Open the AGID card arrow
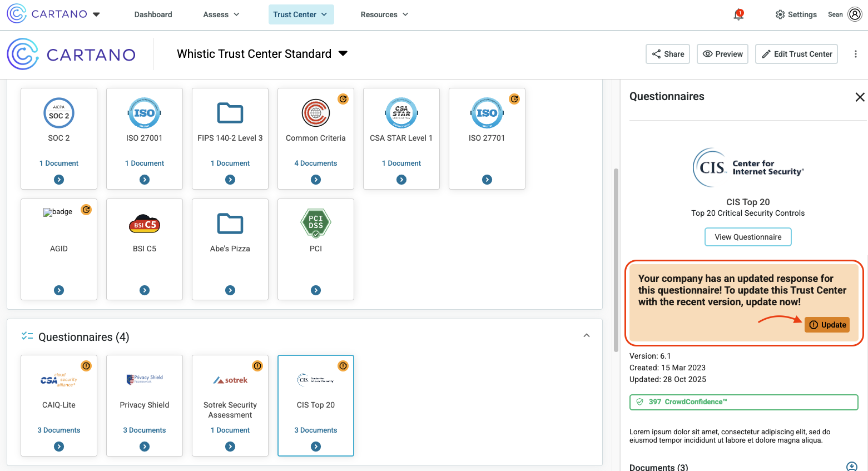The width and height of the screenshot is (868, 471). 59,290
